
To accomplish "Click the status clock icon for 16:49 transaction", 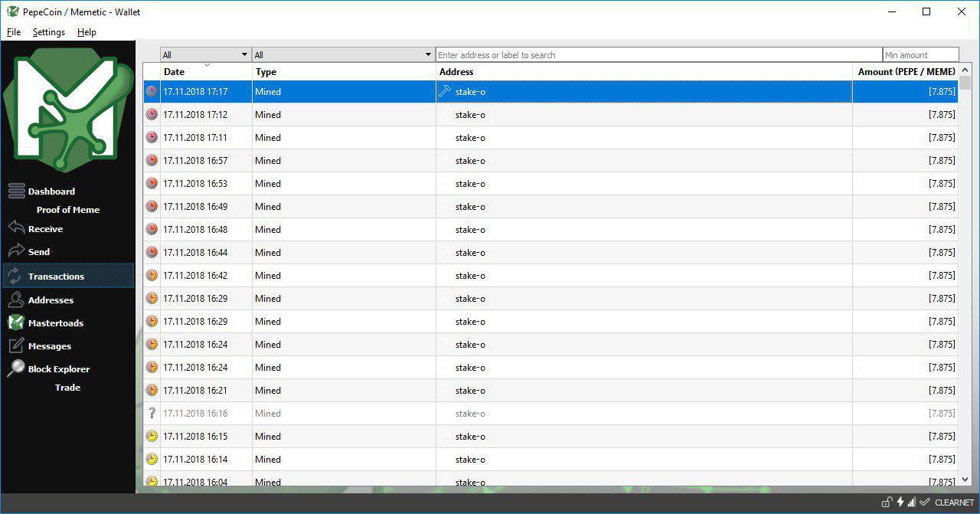I will [152, 206].
